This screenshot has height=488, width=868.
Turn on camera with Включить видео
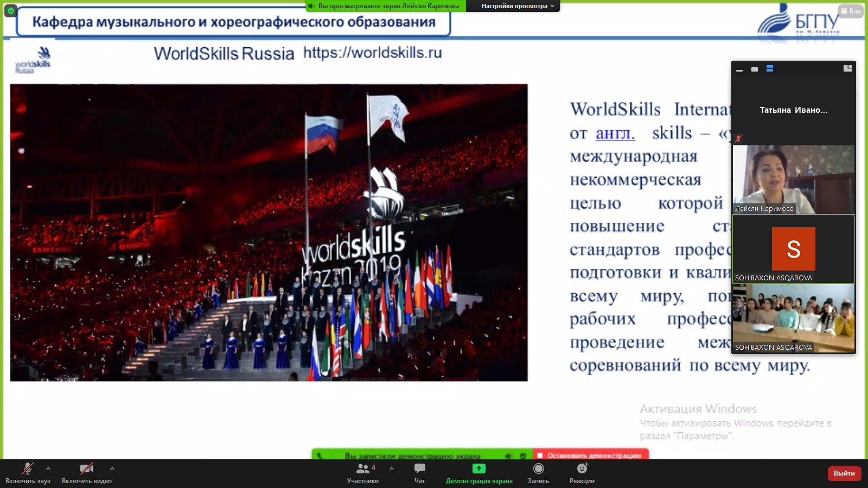click(87, 473)
